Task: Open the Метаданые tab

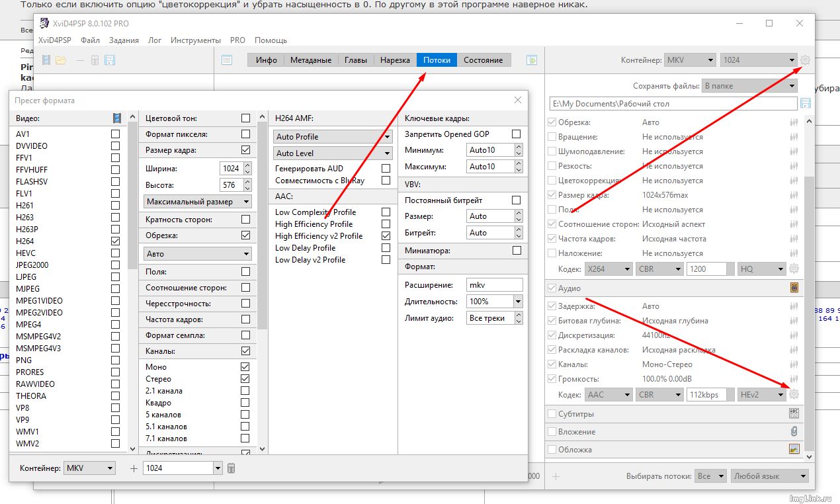Action: tap(311, 60)
